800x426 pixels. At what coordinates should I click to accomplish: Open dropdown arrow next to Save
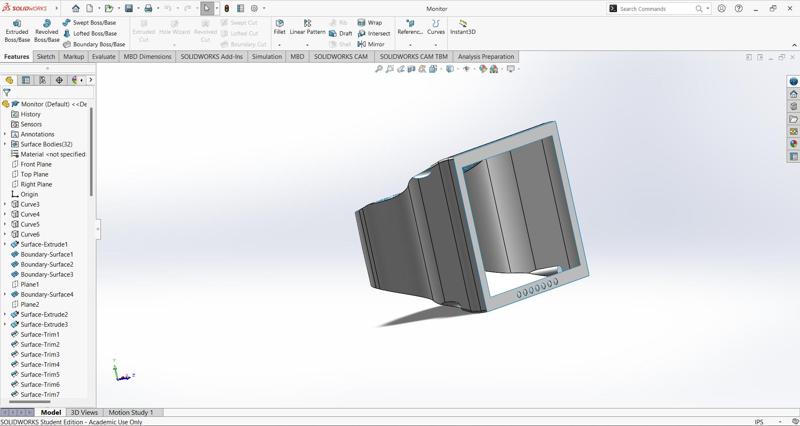138,9
